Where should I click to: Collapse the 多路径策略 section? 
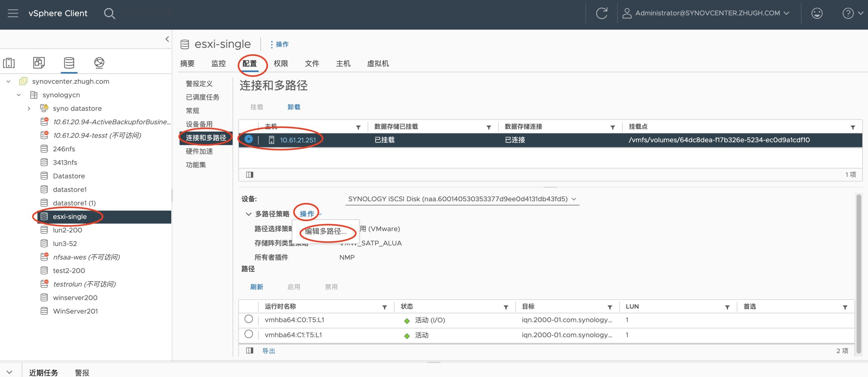pyautogui.click(x=248, y=214)
